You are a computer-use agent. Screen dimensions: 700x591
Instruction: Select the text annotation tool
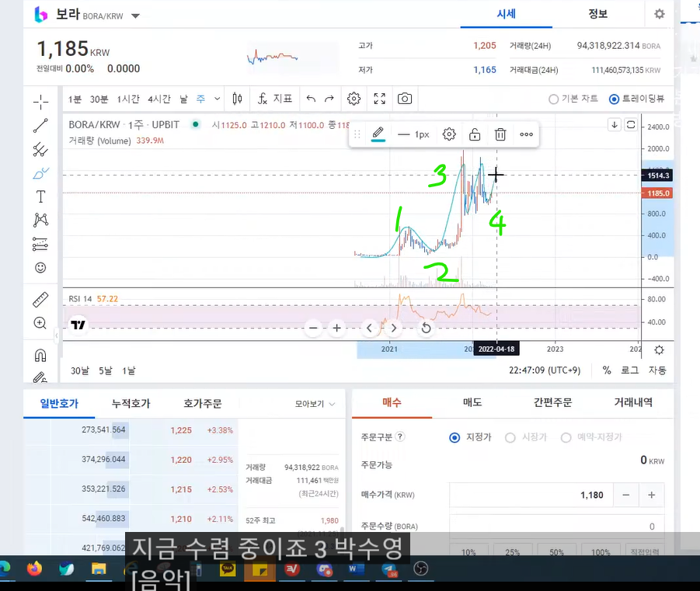(40, 196)
